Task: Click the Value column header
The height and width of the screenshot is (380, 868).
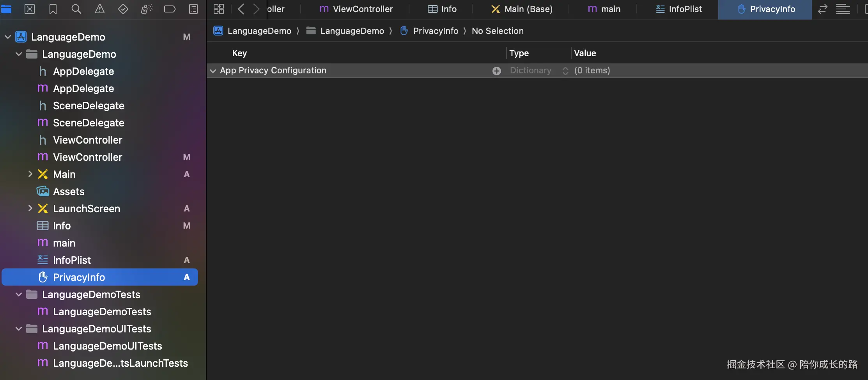Action: 585,53
